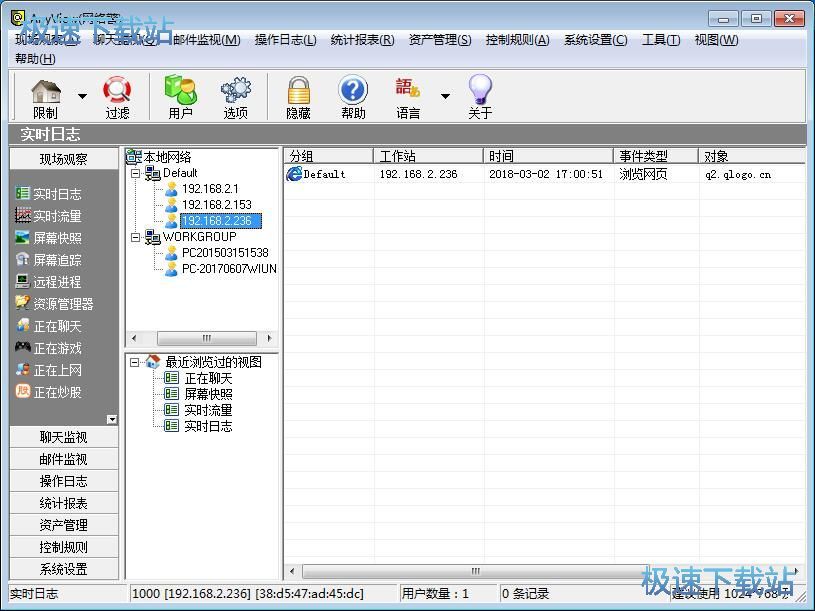
Task: Click the 关于 lightbulb toolbar icon
Action: pos(480,98)
